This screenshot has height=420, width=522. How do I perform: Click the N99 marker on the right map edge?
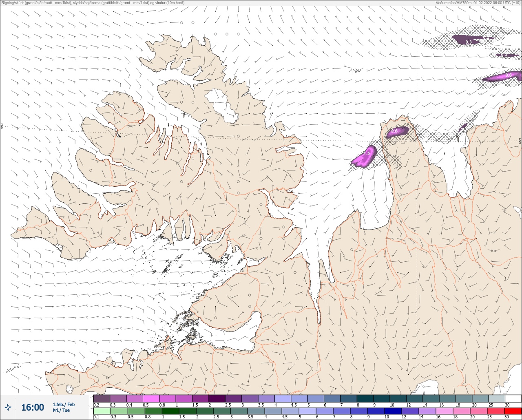click(x=520, y=141)
